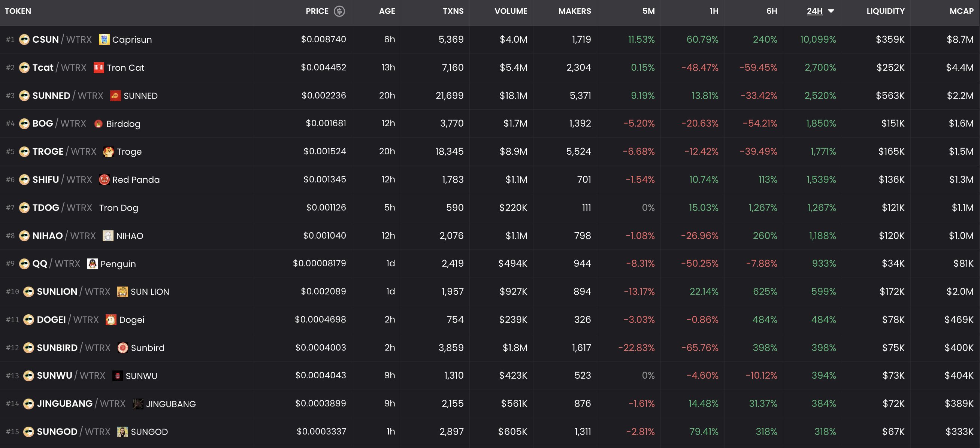The width and height of the screenshot is (980, 448).
Task: Click the SUN LION token logo
Action: (122, 292)
